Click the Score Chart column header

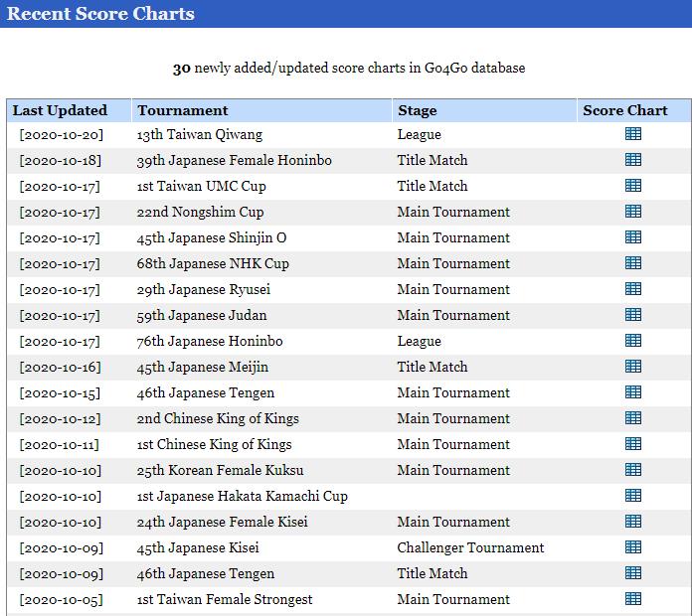pos(625,110)
